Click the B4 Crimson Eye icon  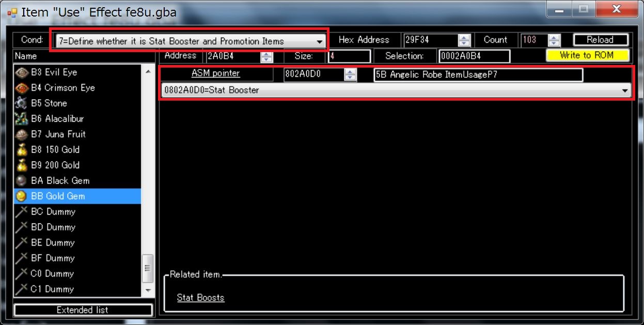(x=22, y=88)
